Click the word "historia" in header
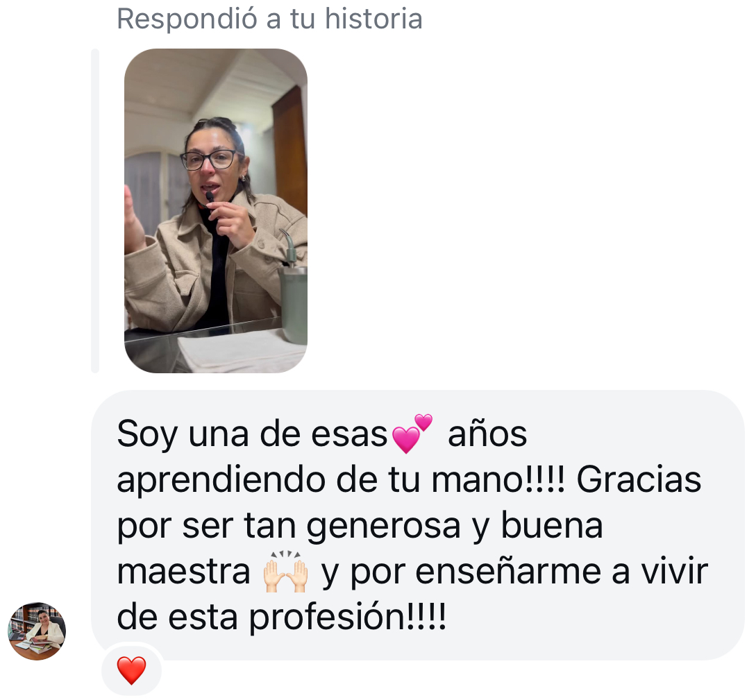Image resolution: width=756 pixels, height=700 pixels. point(373,19)
